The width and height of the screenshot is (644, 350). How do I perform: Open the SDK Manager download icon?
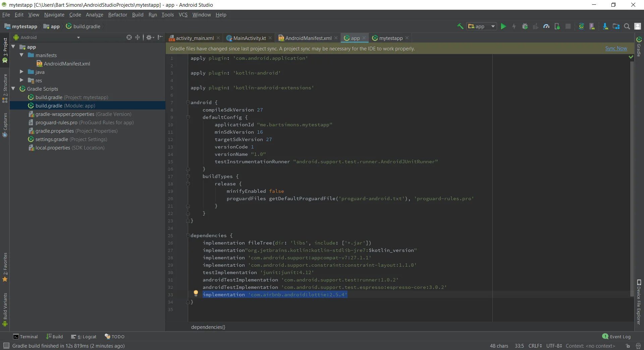[x=605, y=26]
